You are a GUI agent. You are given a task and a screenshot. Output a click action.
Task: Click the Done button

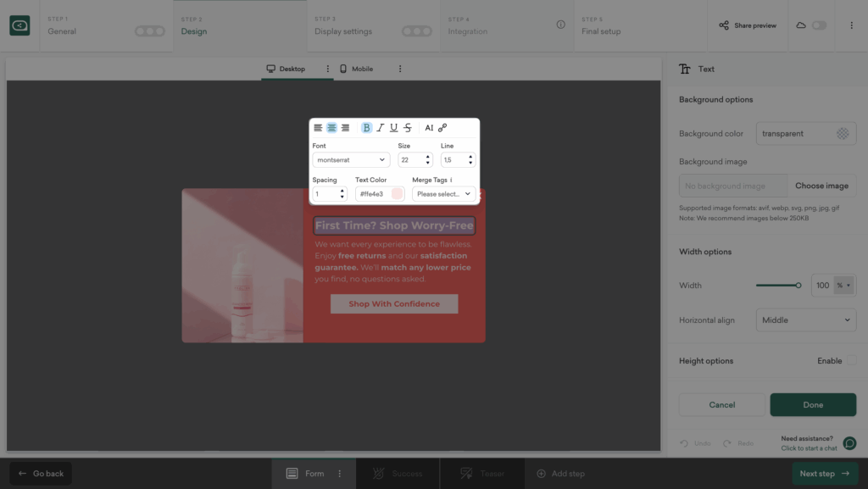(x=812, y=405)
